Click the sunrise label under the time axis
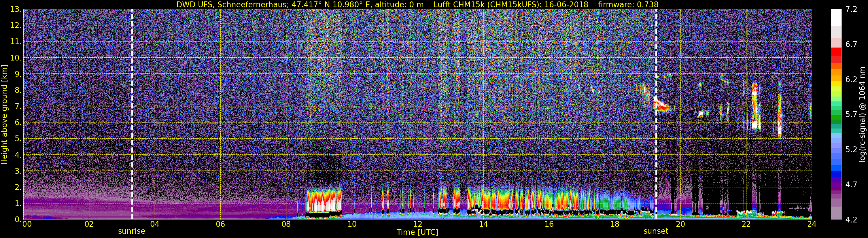 point(131,231)
